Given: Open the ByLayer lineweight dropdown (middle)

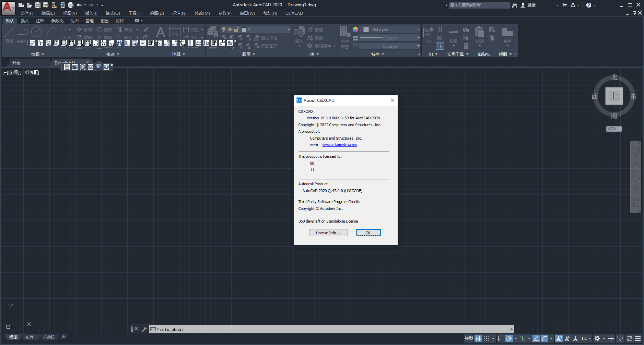Looking at the screenshot, I should [x=390, y=38].
